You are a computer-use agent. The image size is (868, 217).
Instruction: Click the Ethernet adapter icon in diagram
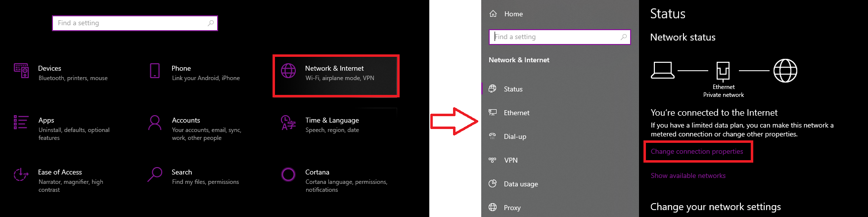click(723, 71)
